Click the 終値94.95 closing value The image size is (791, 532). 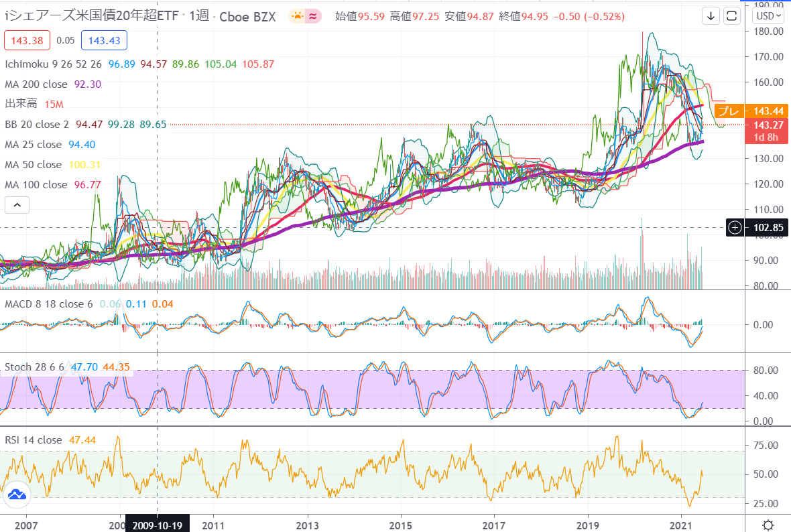tap(524, 17)
